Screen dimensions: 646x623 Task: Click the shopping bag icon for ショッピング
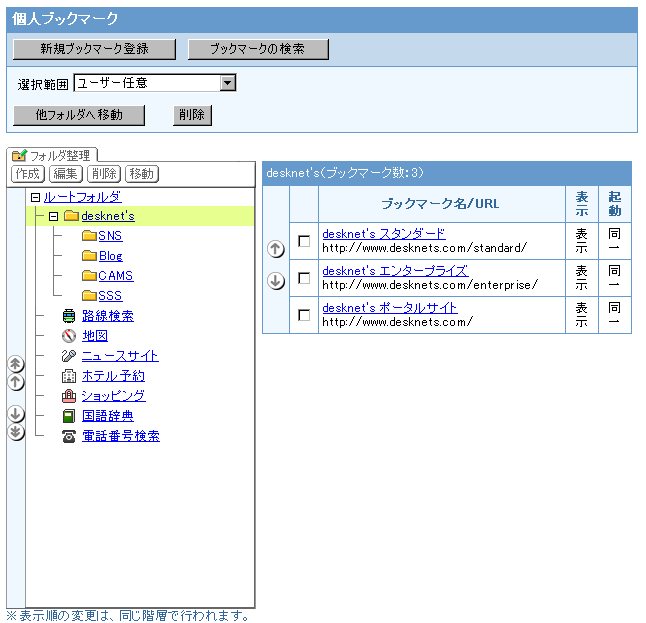click(69, 396)
